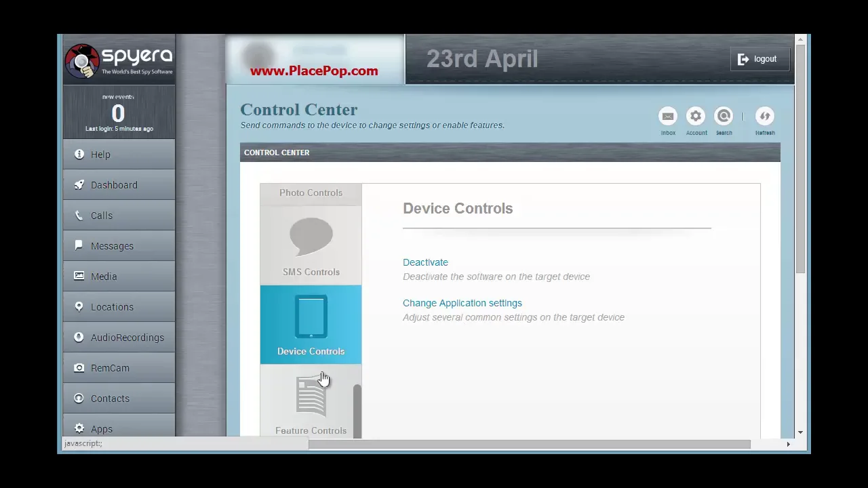Open the Inbox envelope icon
Image resolution: width=868 pixels, height=488 pixels.
pyautogui.click(x=668, y=116)
